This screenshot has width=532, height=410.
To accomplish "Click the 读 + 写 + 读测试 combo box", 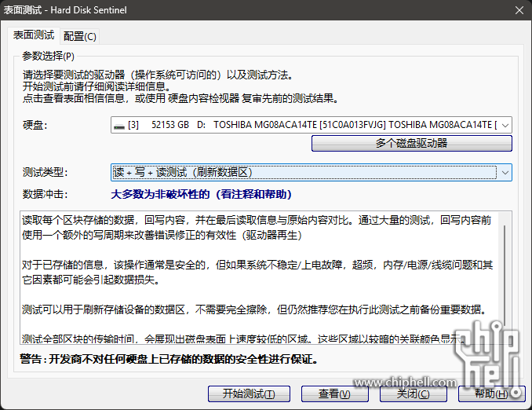I will click(x=312, y=173).
